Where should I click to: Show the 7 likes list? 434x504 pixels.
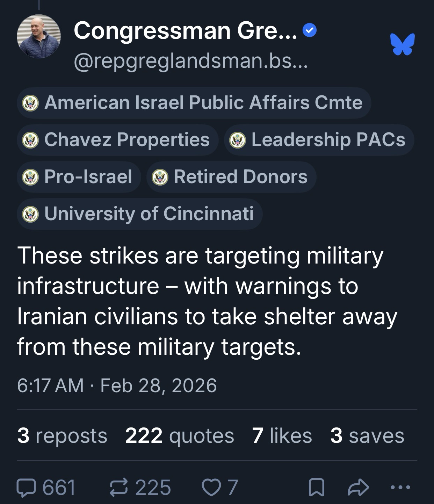click(282, 436)
